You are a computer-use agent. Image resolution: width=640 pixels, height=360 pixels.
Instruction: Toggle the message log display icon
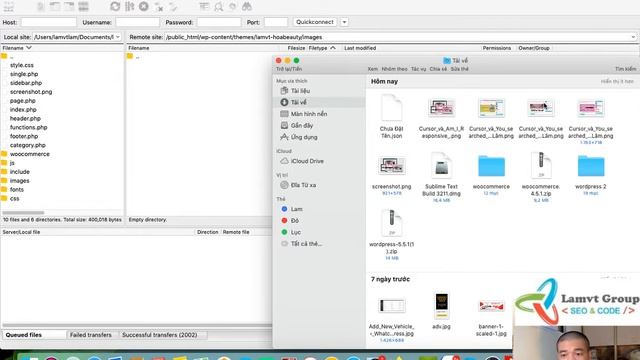[41, 7]
